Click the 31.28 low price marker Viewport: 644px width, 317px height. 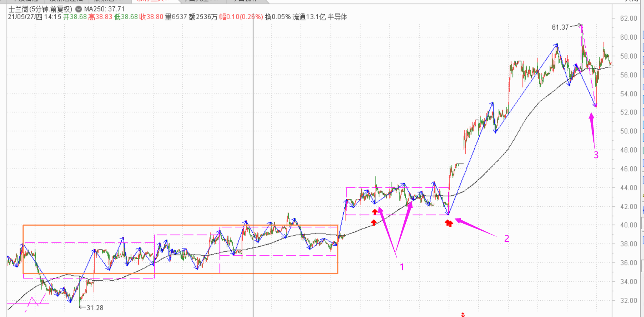[95, 308]
